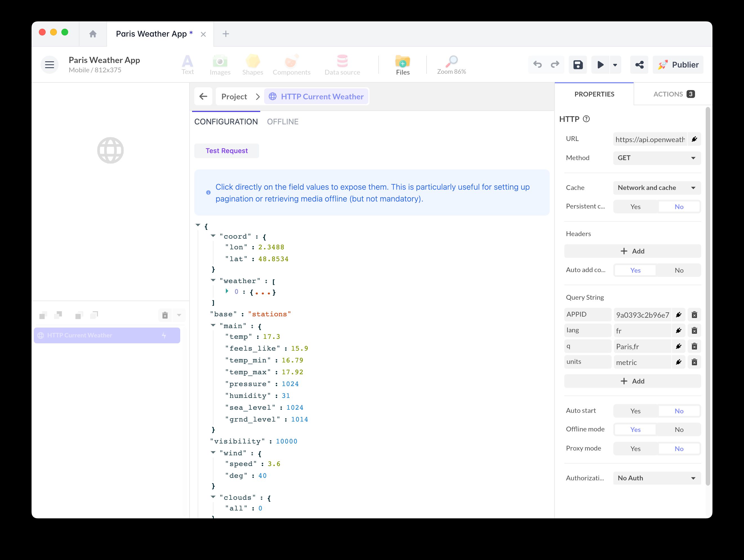Enable persistent cache by clicking Yes

[x=635, y=206]
